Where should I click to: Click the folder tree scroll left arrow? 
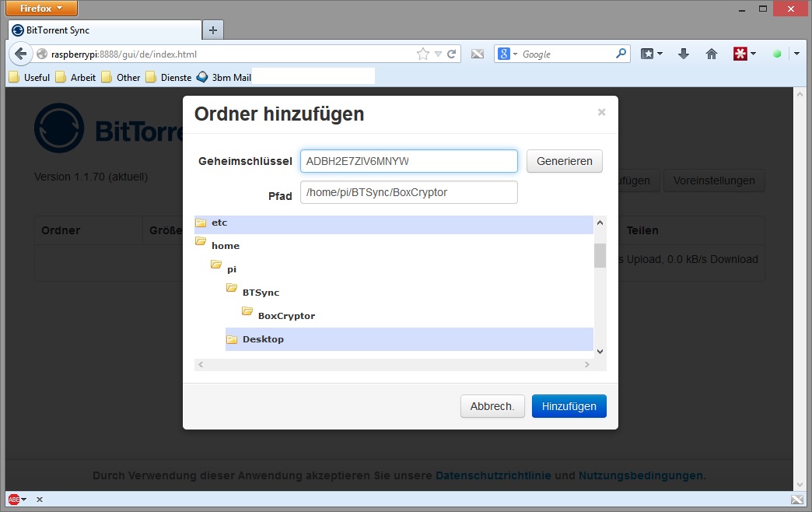(201, 364)
